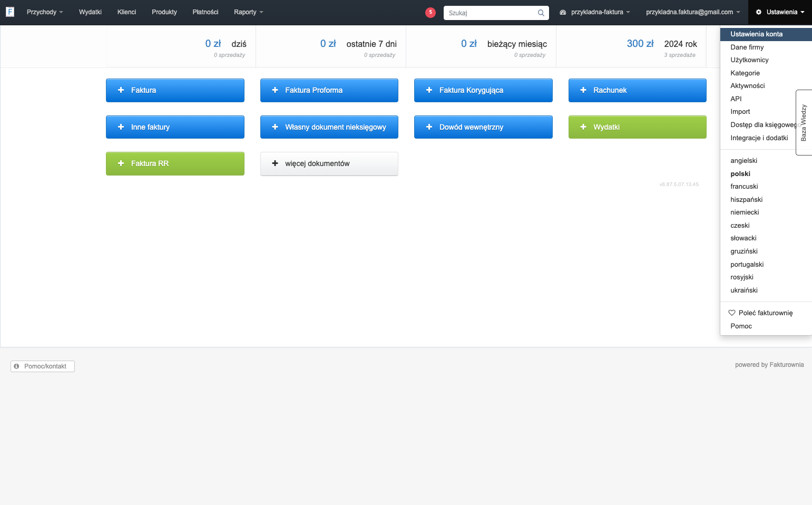The image size is (812, 505).
Task: Follow the powered by Fakturownia link
Action: coord(769,365)
